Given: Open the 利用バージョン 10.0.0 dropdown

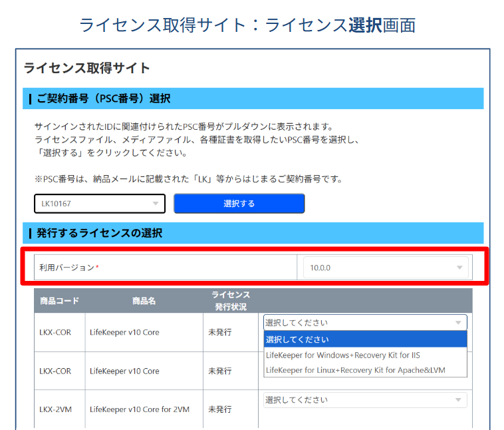Looking at the screenshot, I should tap(386, 268).
